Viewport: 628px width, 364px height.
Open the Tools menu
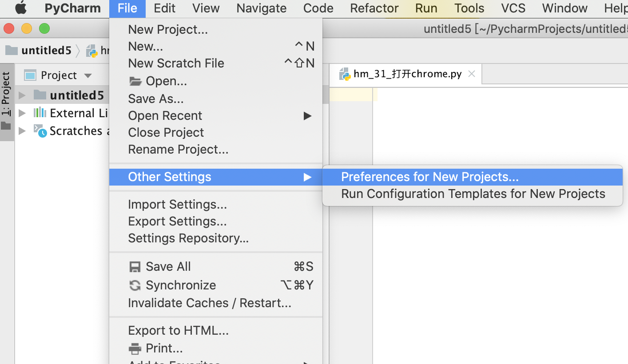click(469, 8)
